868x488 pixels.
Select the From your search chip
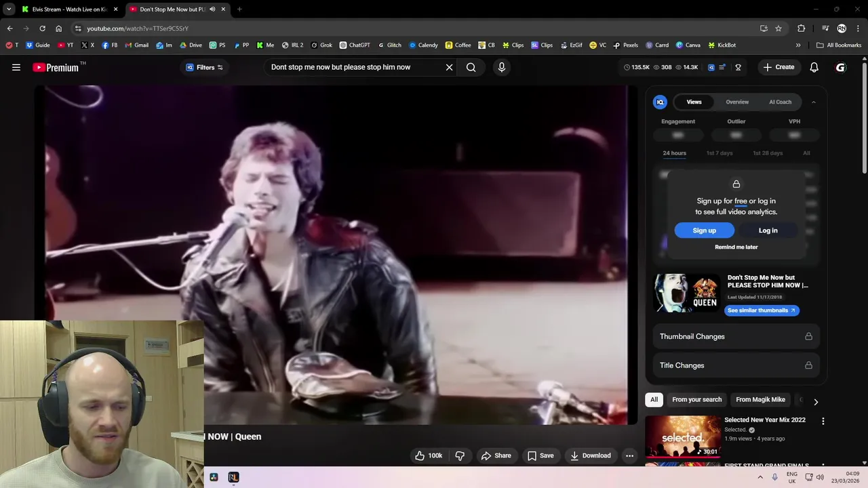pyautogui.click(x=696, y=399)
